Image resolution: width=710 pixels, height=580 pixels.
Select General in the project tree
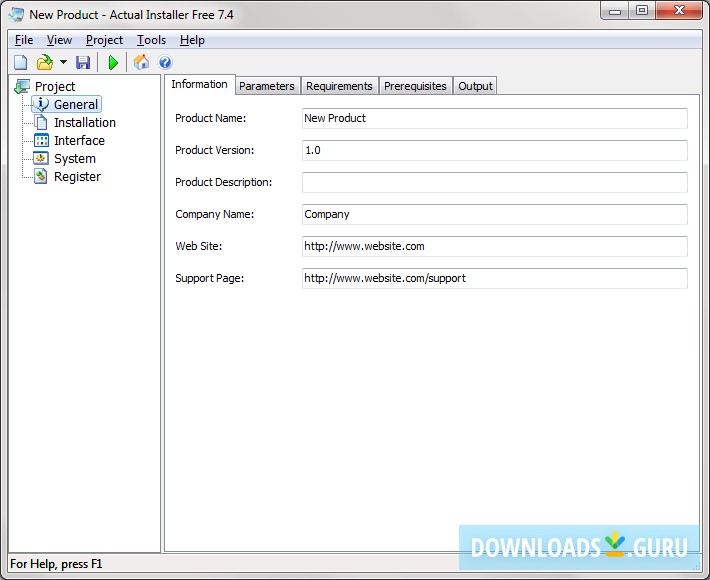tap(76, 105)
